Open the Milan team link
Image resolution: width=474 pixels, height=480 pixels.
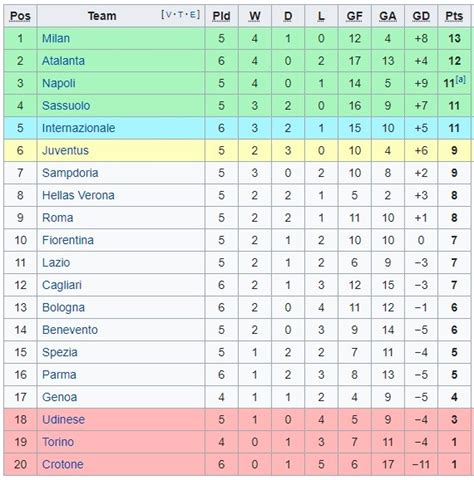(56, 39)
